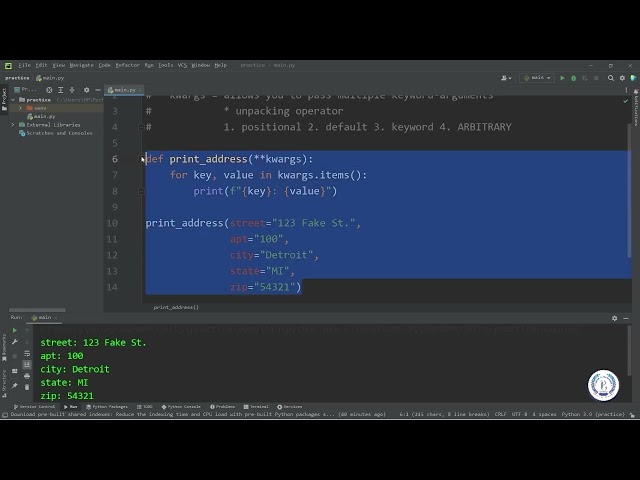
Task: Open the Edit menu
Action: pos(41,65)
